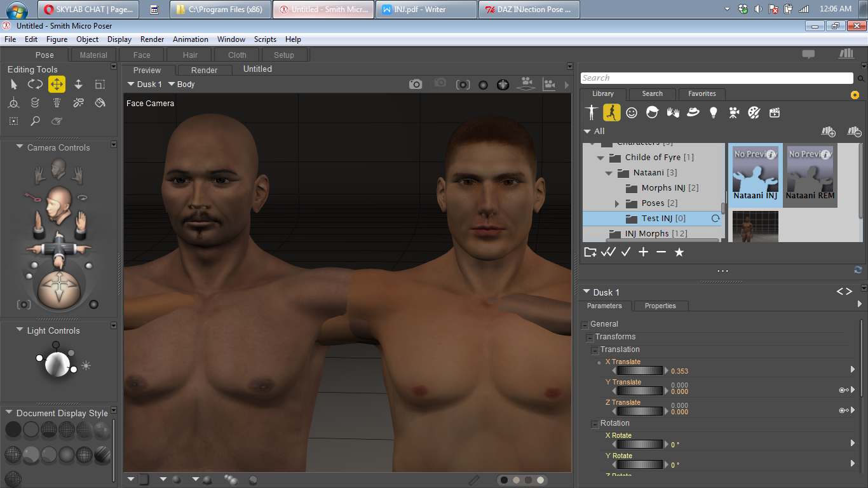Click the star add-to-favorites icon
The width and height of the screenshot is (868, 488).
pos(679,252)
